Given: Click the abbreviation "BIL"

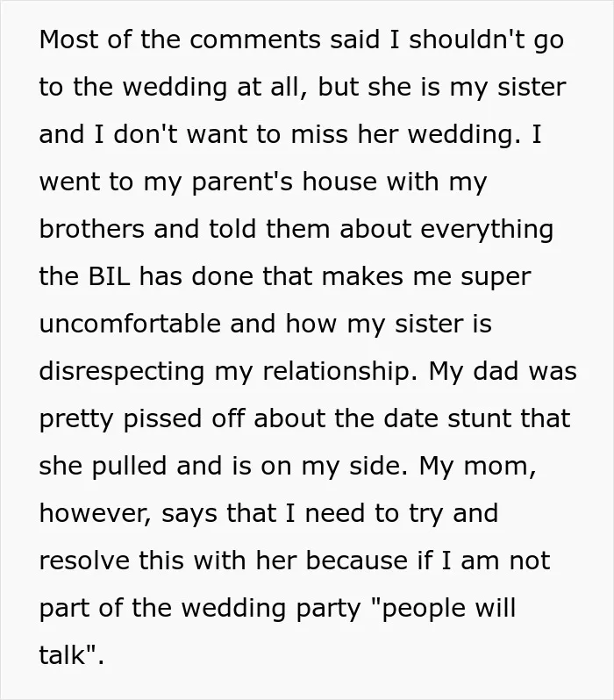Looking at the screenshot, I should click(110, 276).
